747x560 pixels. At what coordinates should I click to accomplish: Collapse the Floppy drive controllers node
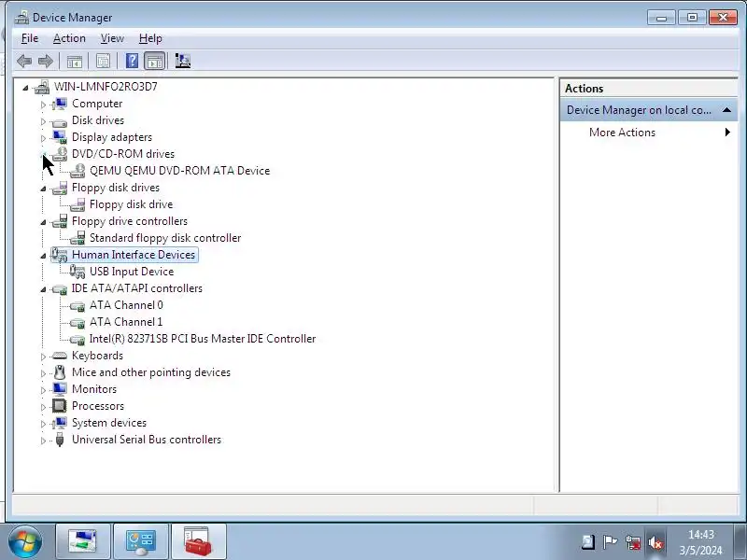tap(43, 222)
